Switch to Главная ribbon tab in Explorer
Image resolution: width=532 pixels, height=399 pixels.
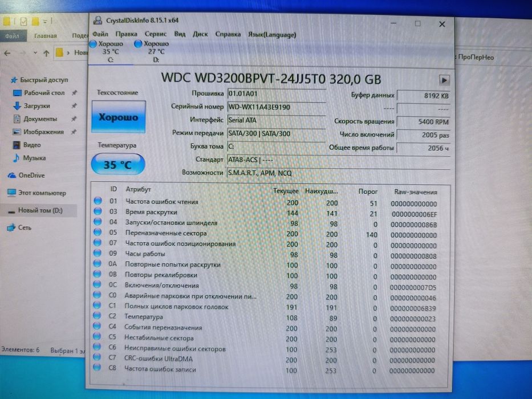point(45,35)
